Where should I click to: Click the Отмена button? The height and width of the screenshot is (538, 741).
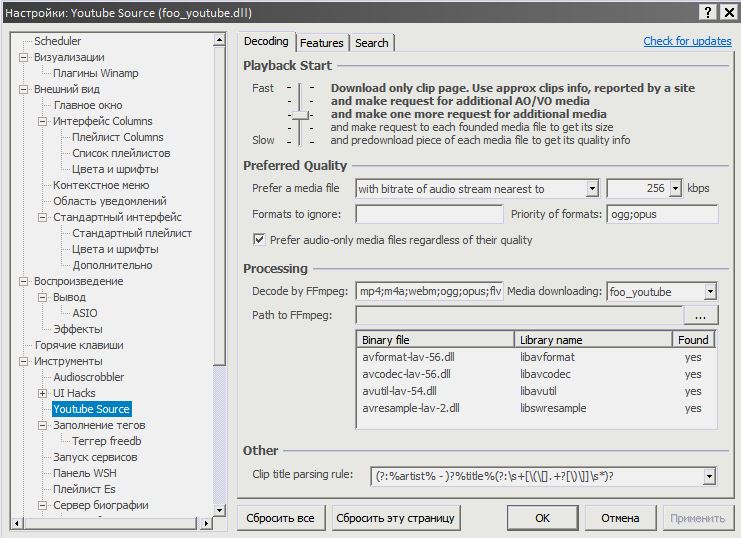point(620,518)
